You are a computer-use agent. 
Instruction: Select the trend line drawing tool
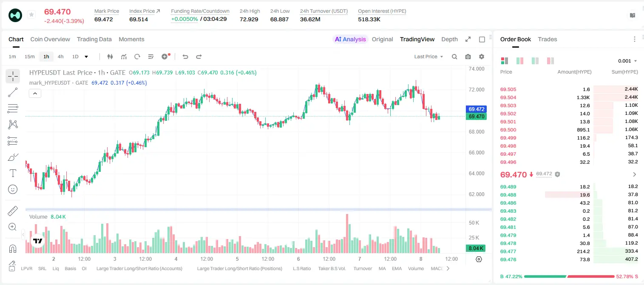13,92
